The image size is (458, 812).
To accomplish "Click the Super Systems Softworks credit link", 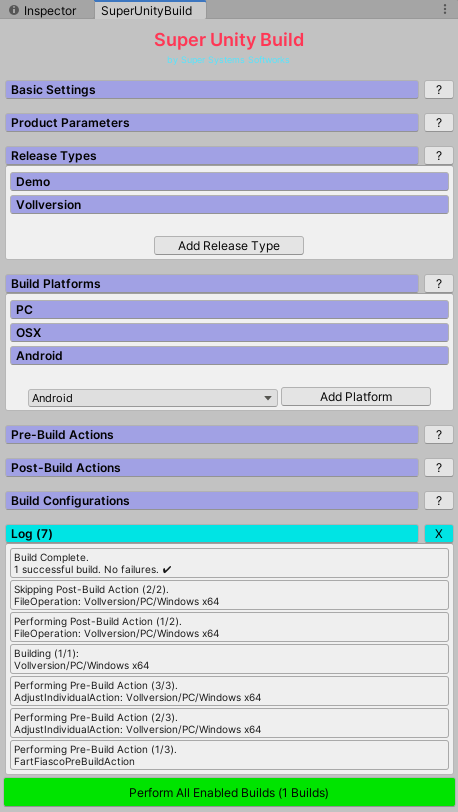I will (228, 60).
